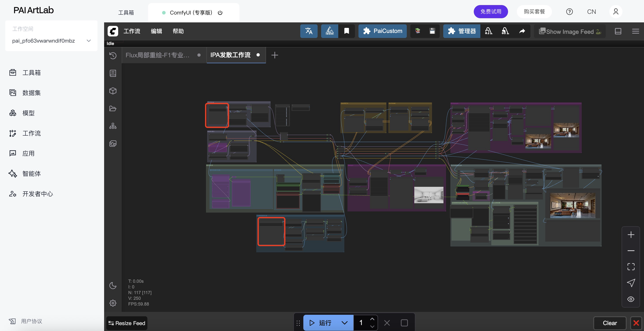Toggle dark mode moon icon
644x331 pixels.
(x=113, y=285)
